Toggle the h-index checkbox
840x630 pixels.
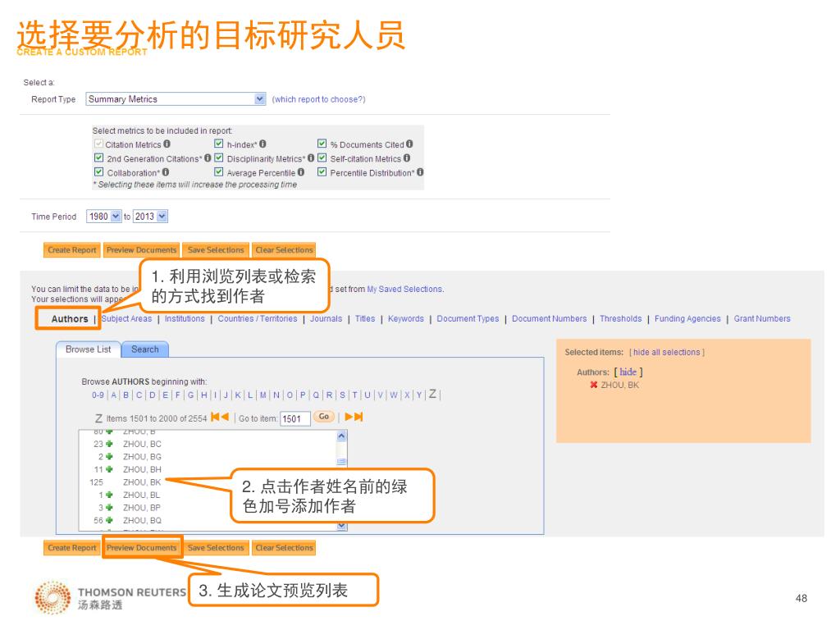click(x=218, y=144)
